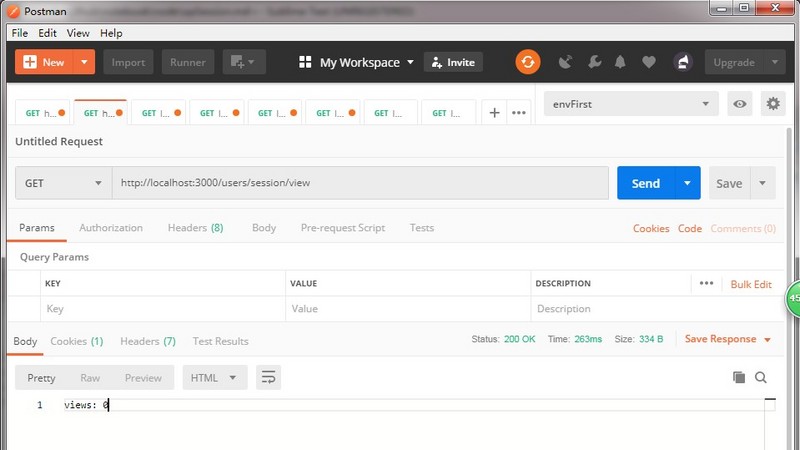Image resolution: width=800 pixels, height=450 pixels.
Task: Open the Cookies link
Action: pyautogui.click(x=651, y=229)
